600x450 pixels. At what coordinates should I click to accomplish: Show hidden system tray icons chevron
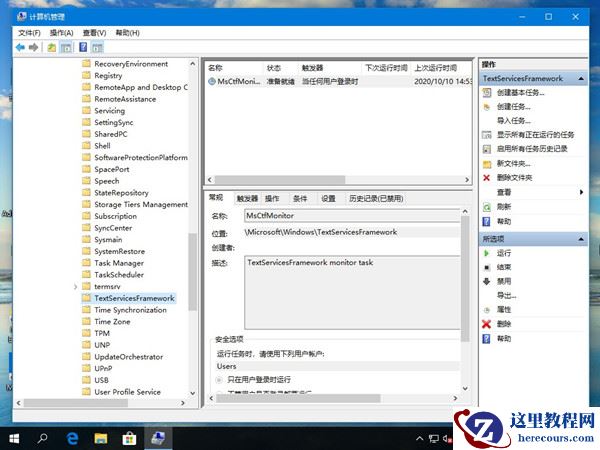tap(420, 438)
